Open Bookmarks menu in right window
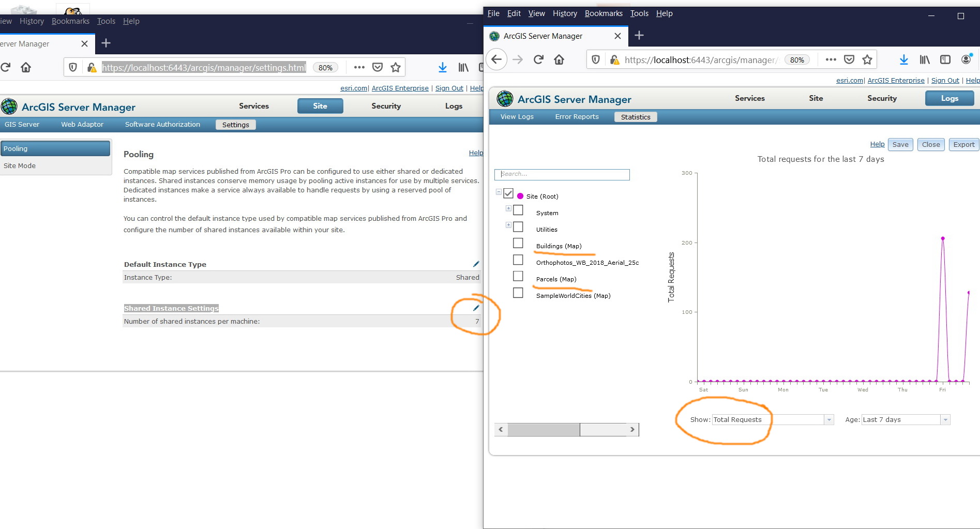The image size is (980, 529). (604, 13)
